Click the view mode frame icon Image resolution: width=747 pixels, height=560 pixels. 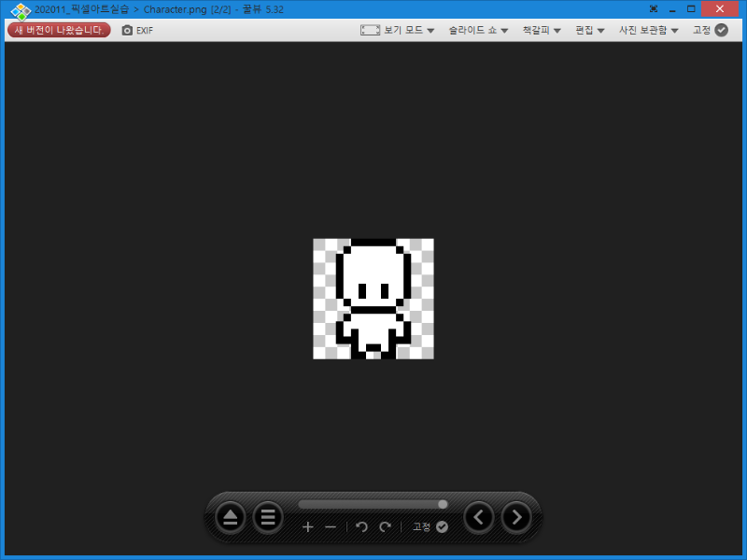pyautogui.click(x=370, y=31)
